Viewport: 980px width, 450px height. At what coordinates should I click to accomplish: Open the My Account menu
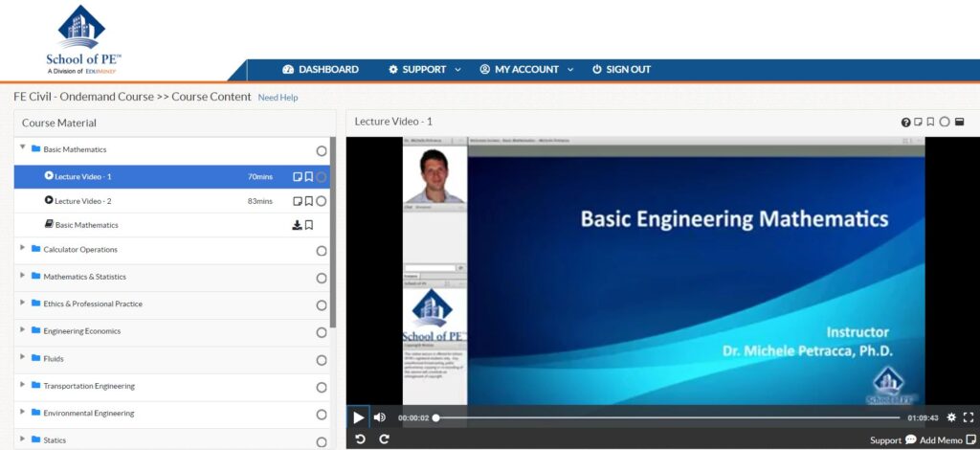pos(526,69)
